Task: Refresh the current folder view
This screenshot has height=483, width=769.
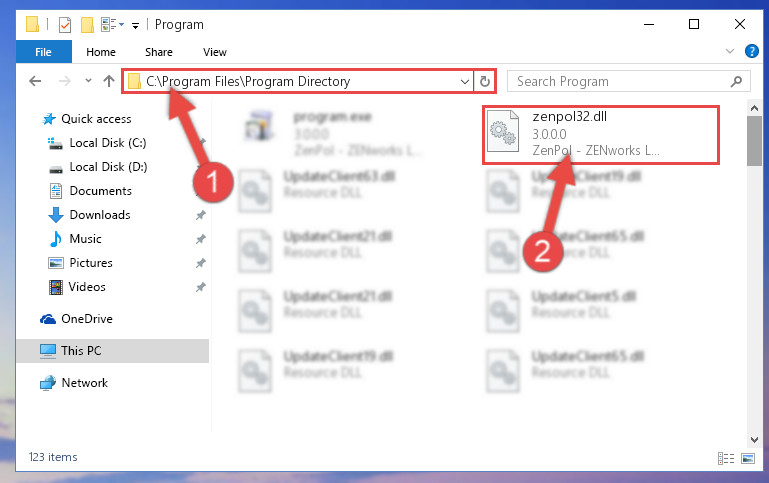Action: [485, 81]
